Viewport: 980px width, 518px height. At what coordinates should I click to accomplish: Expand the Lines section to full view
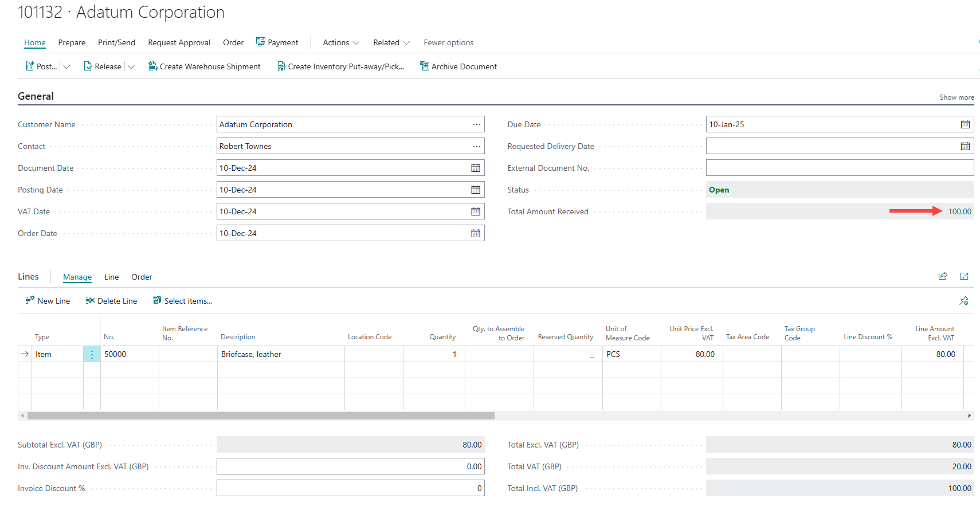[x=964, y=276]
